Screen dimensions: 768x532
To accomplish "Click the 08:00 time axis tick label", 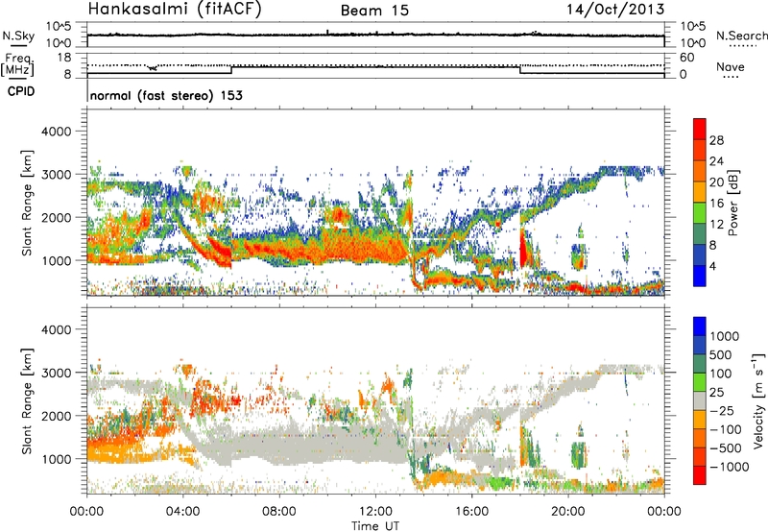I will pyautogui.click(x=279, y=512).
